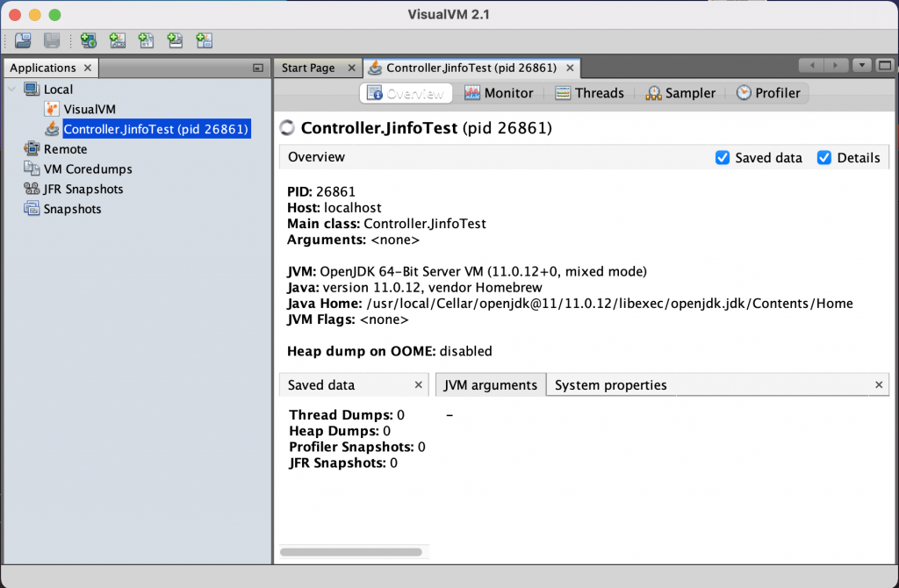The image size is (899, 588).
Task: Click the JFR Snapshots icon in the tree
Action: click(x=32, y=189)
